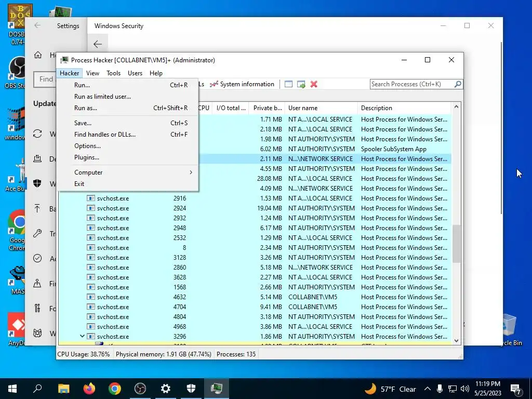This screenshot has height=399, width=532.
Task: Click the find window toolbar icon
Action: [x=288, y=84]
